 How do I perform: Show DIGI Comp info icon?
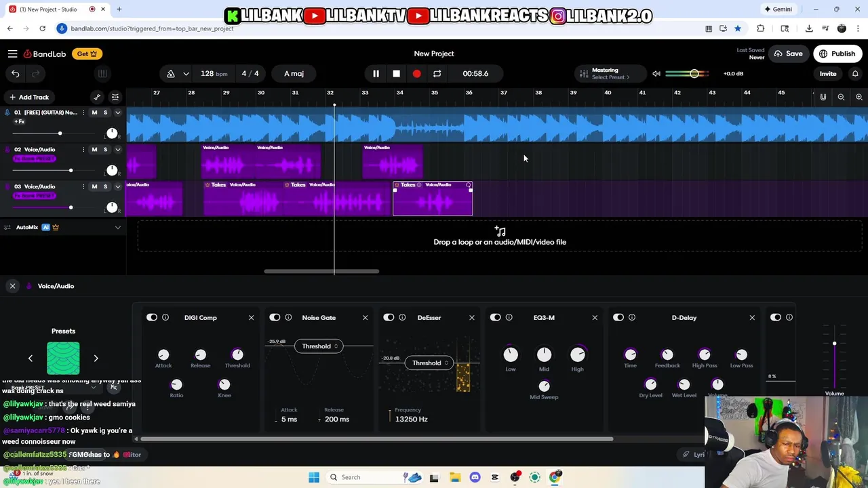pyautogui.click(x=165, y=317)
